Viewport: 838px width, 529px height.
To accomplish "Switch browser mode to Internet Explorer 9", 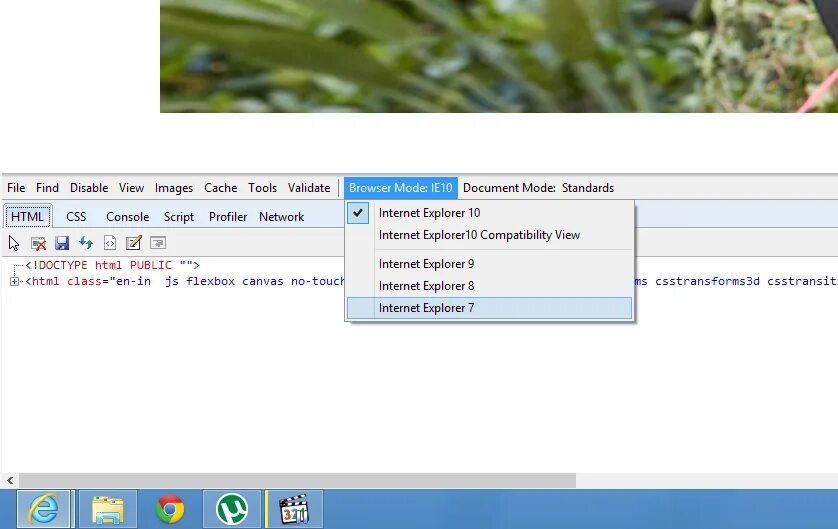I will (489, 264).
